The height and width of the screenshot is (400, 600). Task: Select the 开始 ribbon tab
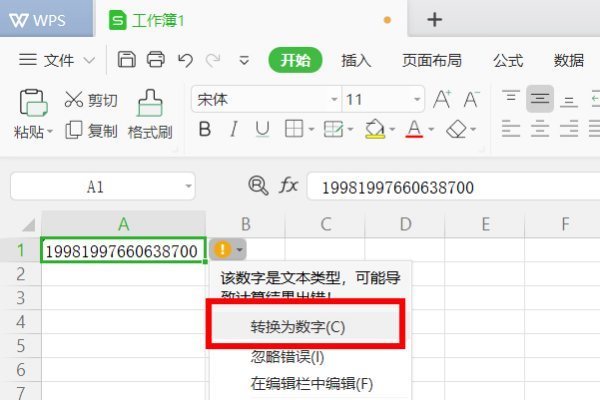(x=295, y=60)
